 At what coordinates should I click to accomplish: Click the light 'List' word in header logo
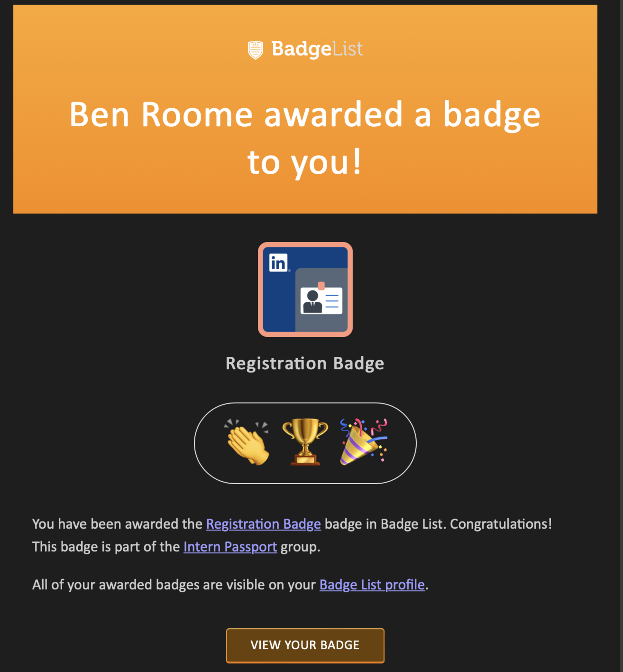click(x=348, y=49)
